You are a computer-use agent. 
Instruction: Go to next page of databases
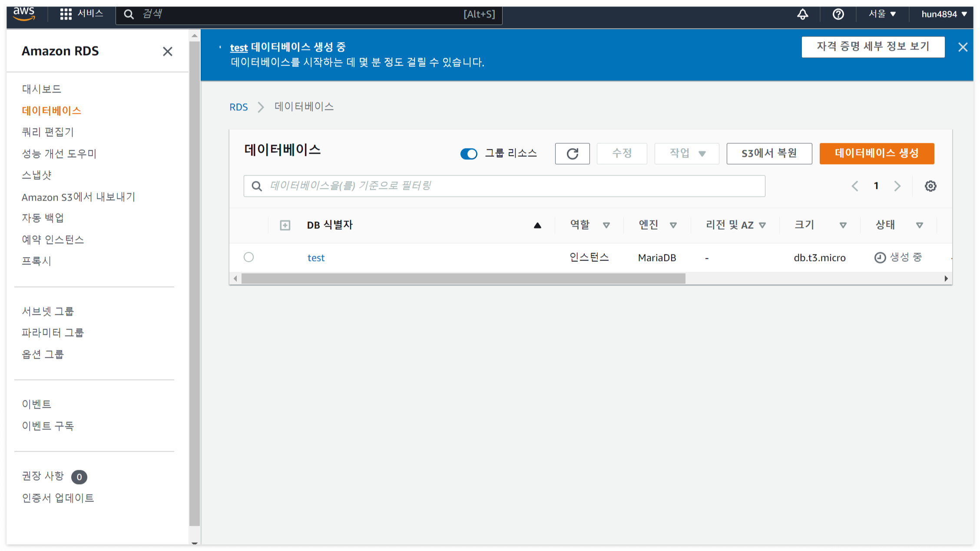897,186
